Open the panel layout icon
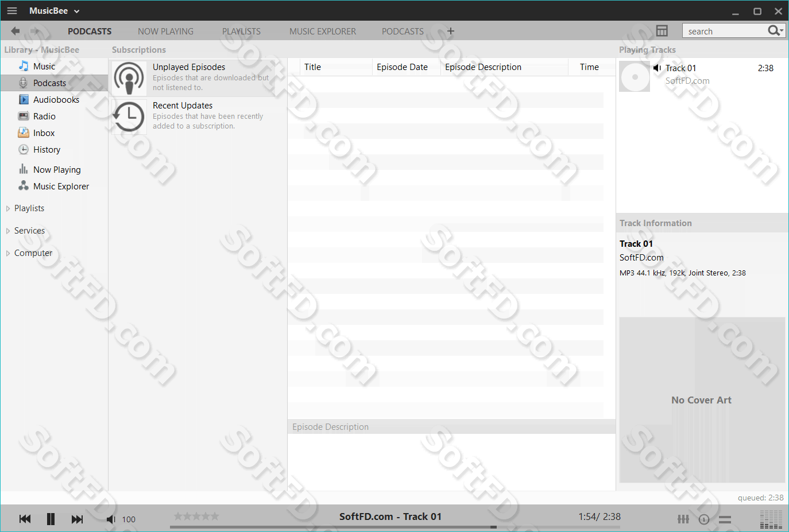Image resolution: width=789 pixels, height=532 pixels. [662, 31]
